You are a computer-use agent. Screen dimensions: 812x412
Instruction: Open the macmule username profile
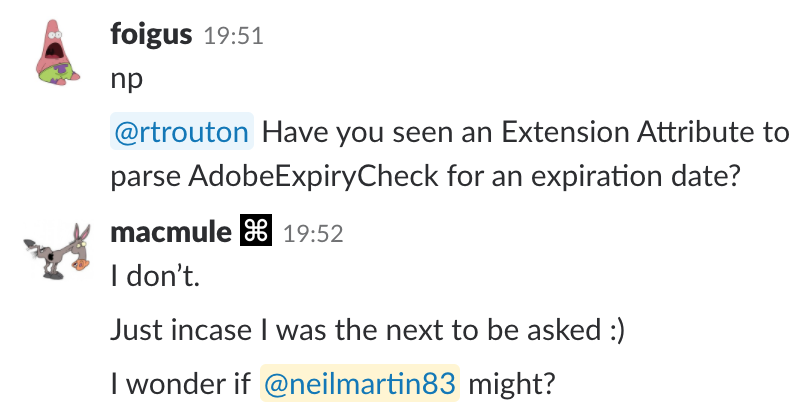point(170,233)
